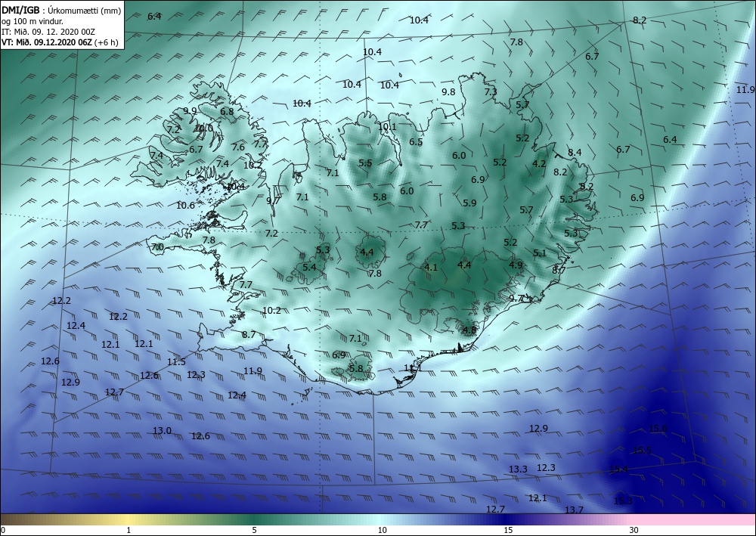Click the colour scale tick label 30
This screenshot has height=536, width=756.
[634, 530]
